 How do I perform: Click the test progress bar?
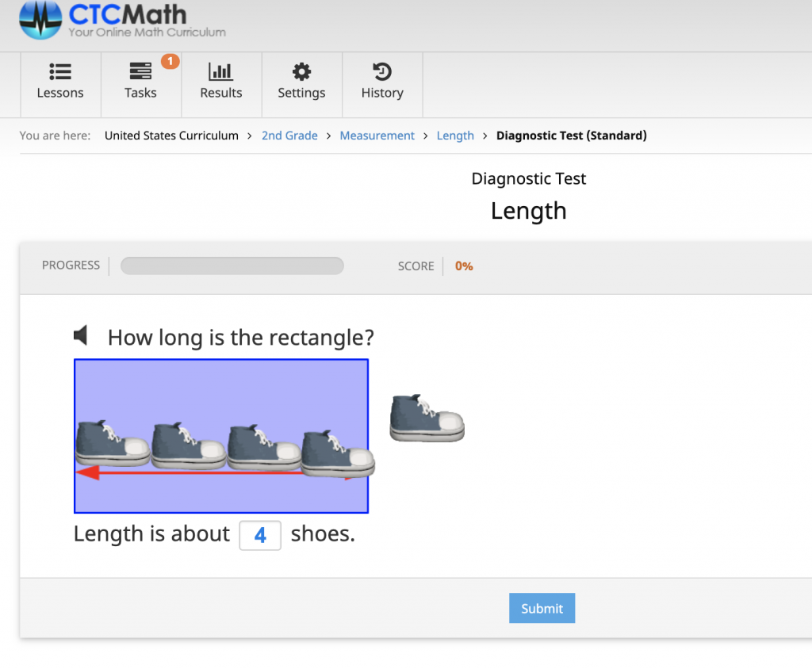pos(232,266)
